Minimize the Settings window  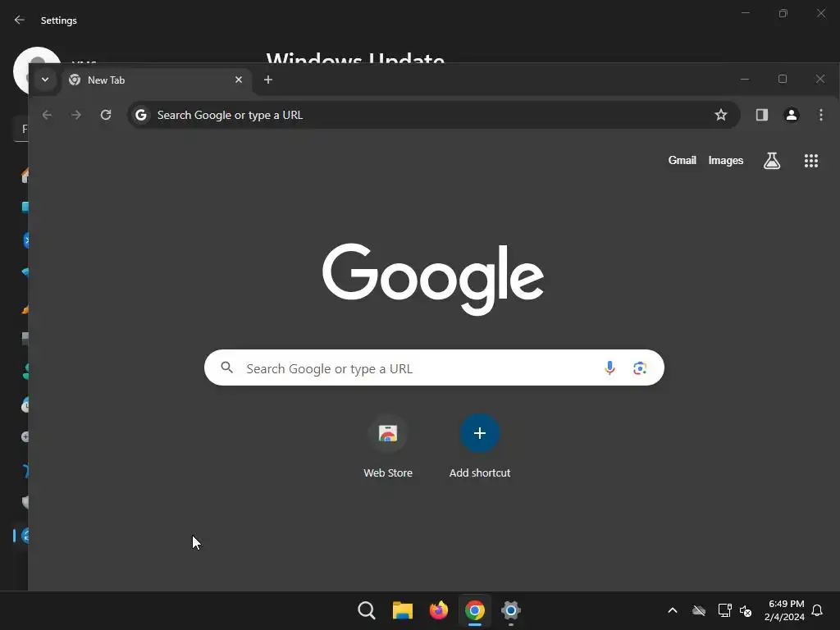[x=745, y=13]
